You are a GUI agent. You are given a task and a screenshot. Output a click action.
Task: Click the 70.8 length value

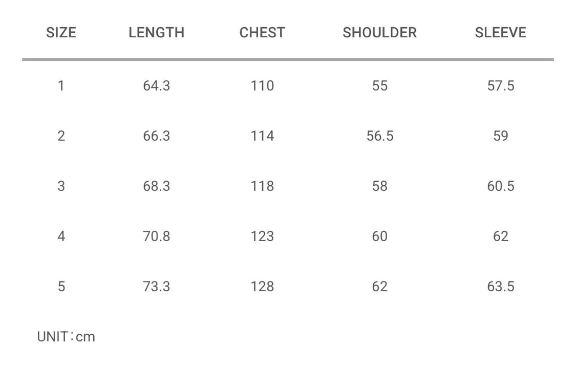tap(156, 236)
